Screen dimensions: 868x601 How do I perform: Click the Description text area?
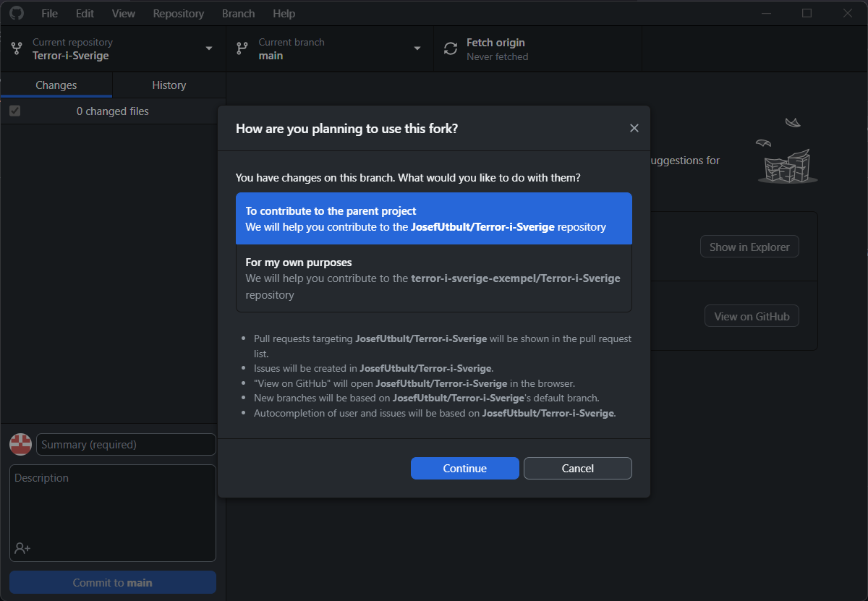(x=113, y=513)
